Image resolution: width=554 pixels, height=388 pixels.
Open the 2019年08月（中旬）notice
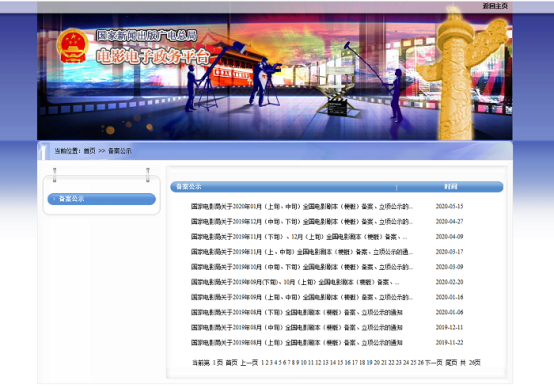tap(297, 328)
